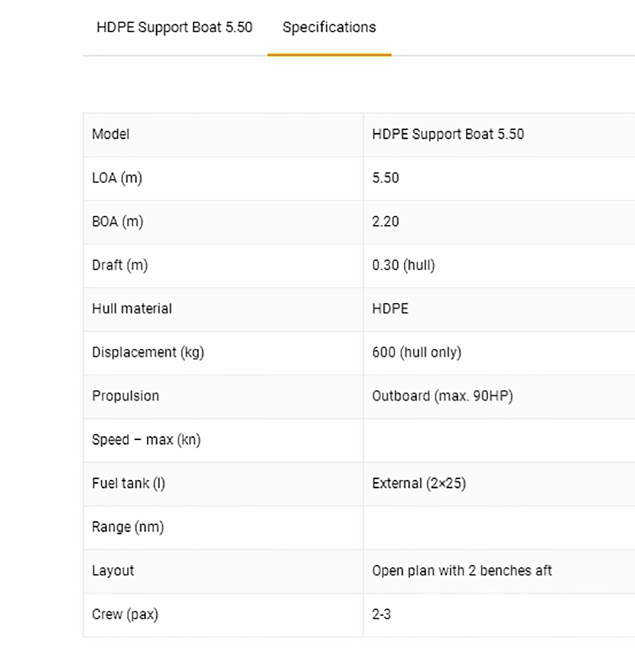Screen dimensions: 635x672
Task: Switch to the HDPE Support Boat 5.50 tab
Action: pos(174,28)
